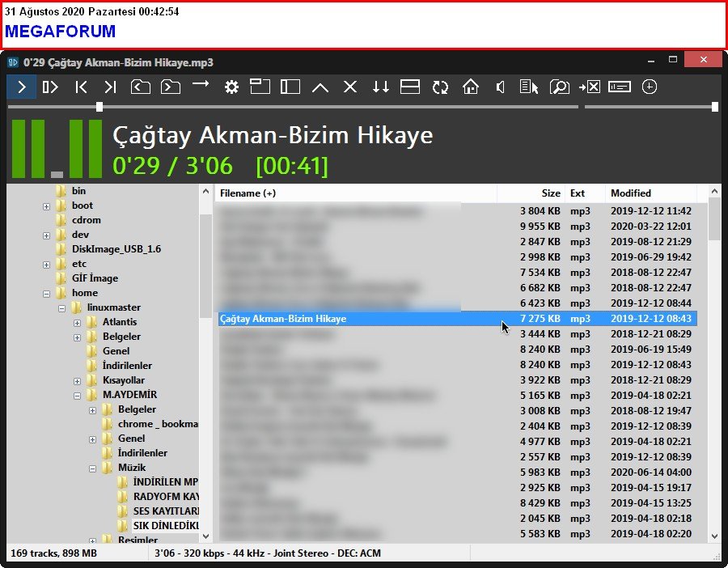Click the speaker mute icon
The image size is (728, 568).
500,87
